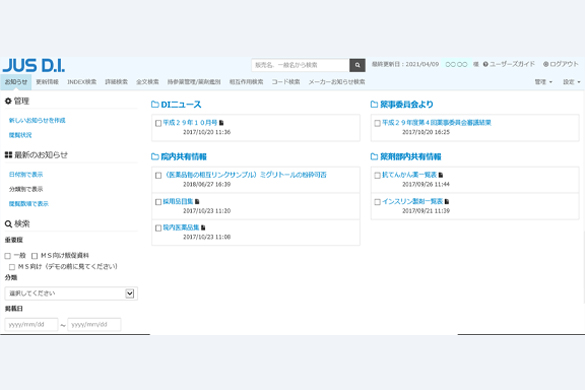Click attachment icon beside 平成29年10月号
The image size is (585, 390).
point(221,122)
